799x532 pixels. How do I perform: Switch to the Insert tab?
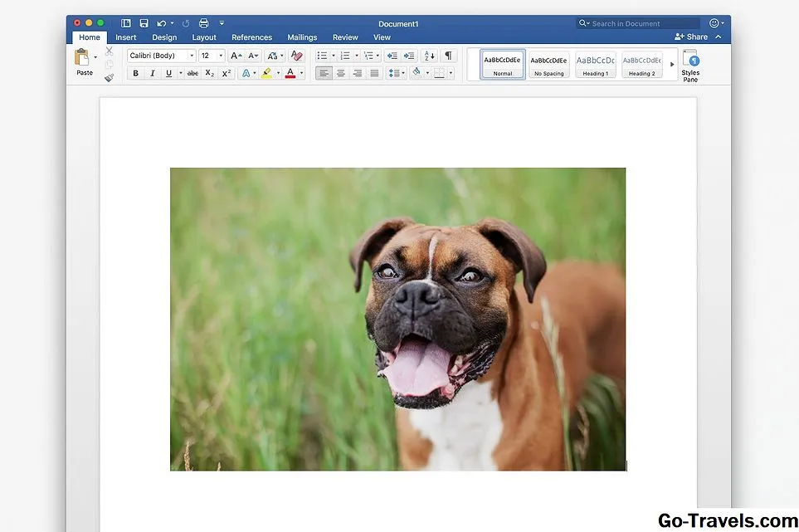(126, 37)
